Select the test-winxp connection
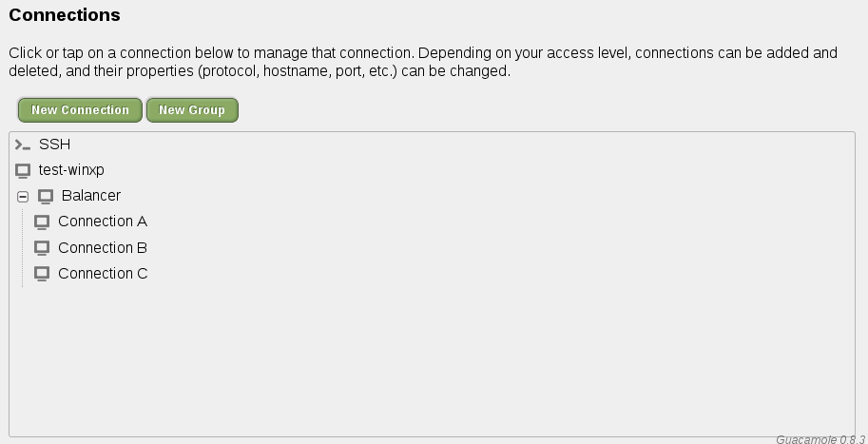This screenshot has height=444, width=868. [x=71, y=170]
